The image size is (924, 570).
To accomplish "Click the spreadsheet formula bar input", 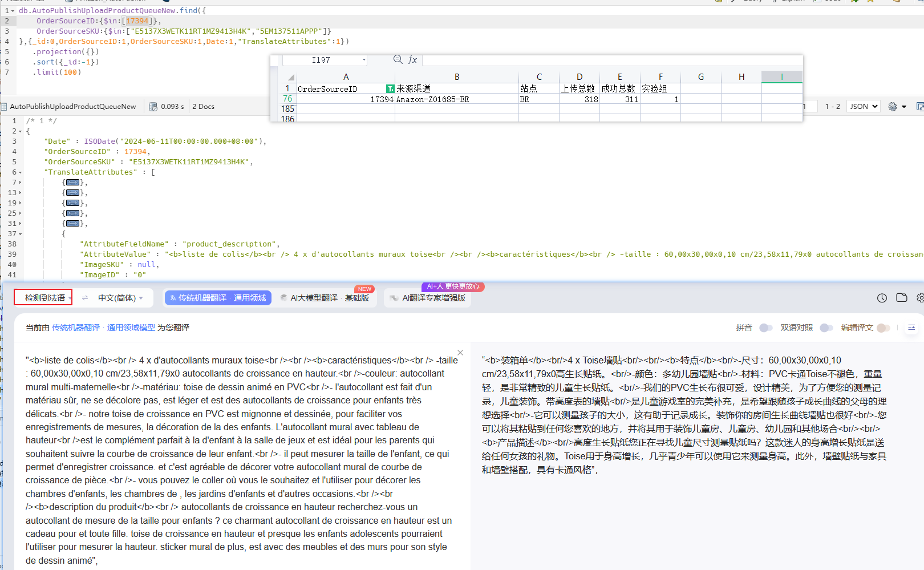I will (612, 60).
